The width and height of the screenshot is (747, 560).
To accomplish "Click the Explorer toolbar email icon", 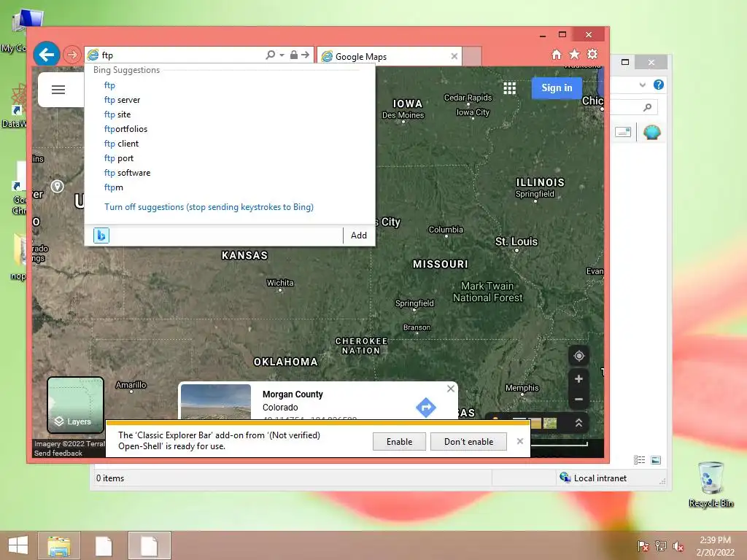I will [x=623, y=132].
